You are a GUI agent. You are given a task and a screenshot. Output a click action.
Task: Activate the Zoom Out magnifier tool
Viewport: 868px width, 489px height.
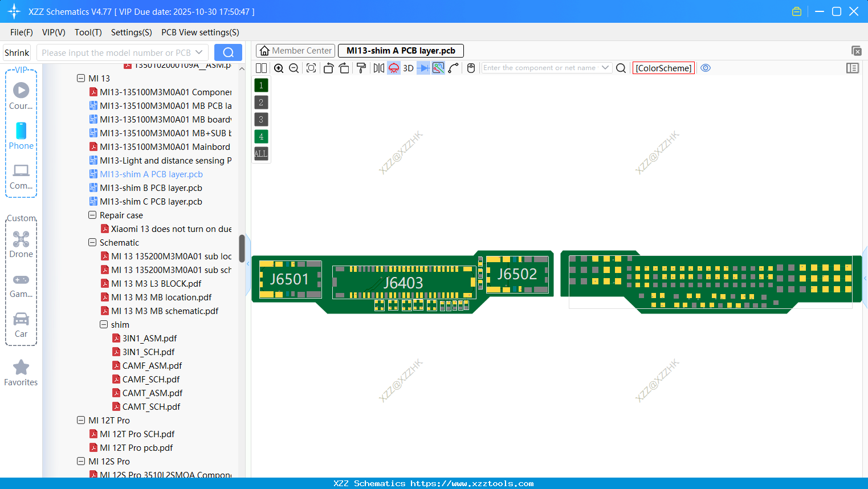click(294, 68)
